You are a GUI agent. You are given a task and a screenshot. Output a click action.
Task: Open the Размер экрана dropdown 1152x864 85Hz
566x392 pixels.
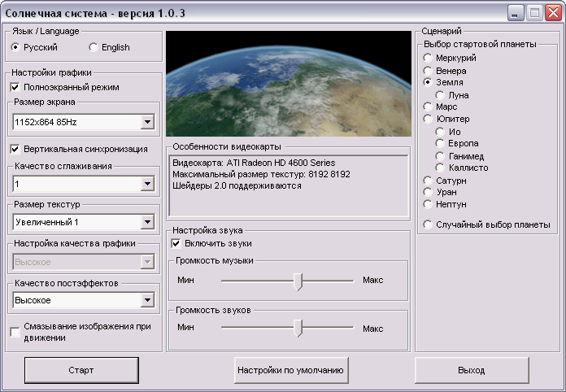[x=84, y=122]
